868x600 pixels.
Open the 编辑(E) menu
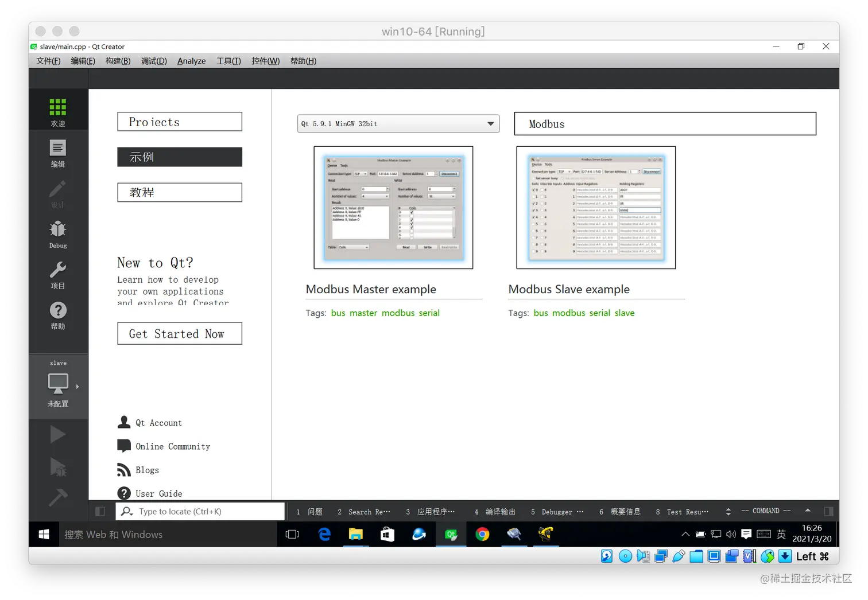coord(83,61)
